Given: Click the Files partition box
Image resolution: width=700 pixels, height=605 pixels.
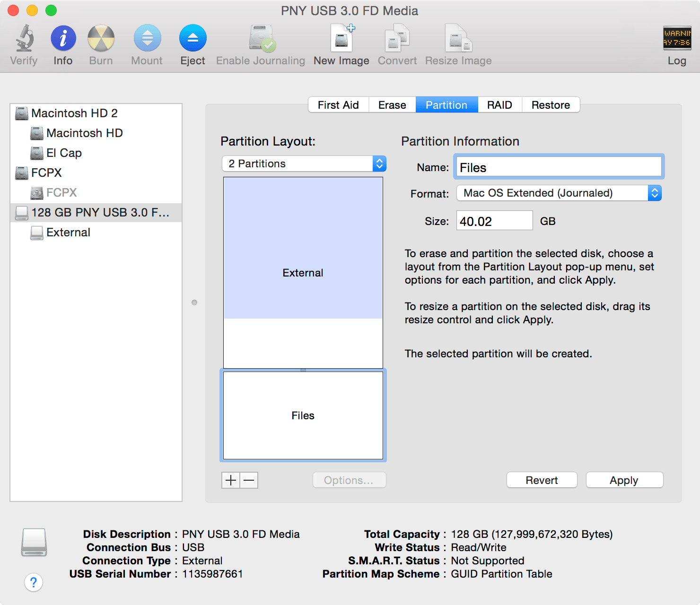Looking at the screenshot, I should tap(303, 415).
